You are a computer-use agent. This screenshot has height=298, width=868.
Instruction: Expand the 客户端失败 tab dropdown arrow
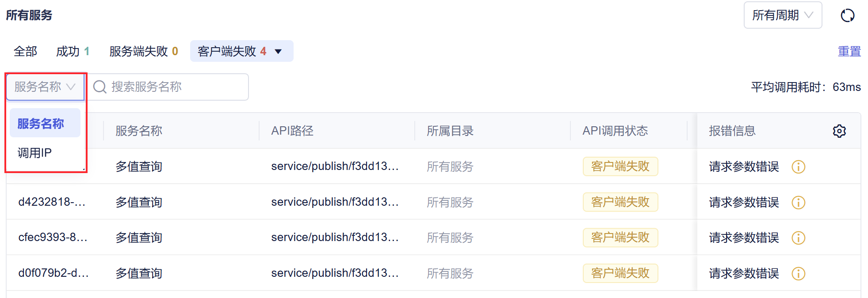(x=278, y=52)
